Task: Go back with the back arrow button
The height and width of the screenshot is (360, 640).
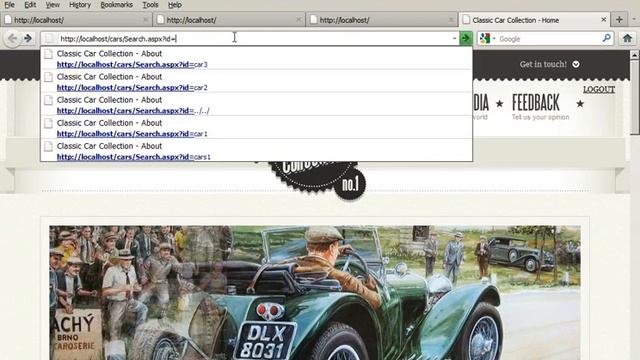Action: 12,39
